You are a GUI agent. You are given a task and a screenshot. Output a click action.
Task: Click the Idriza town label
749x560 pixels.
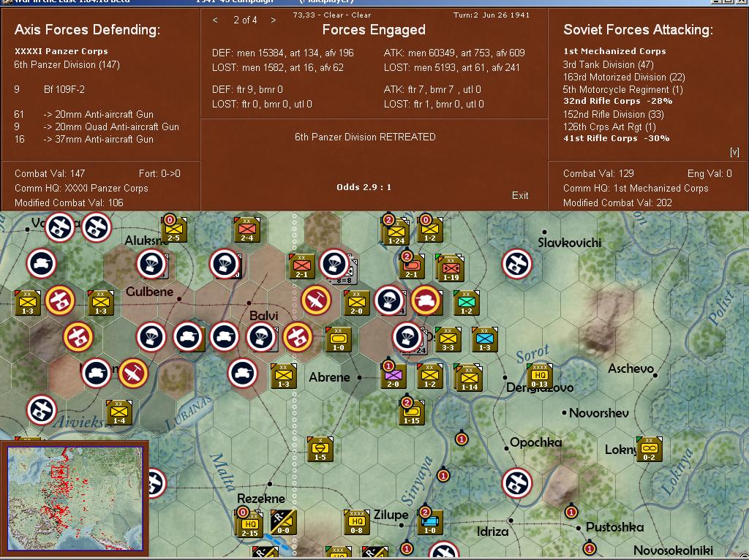click(x=492, y=531)
